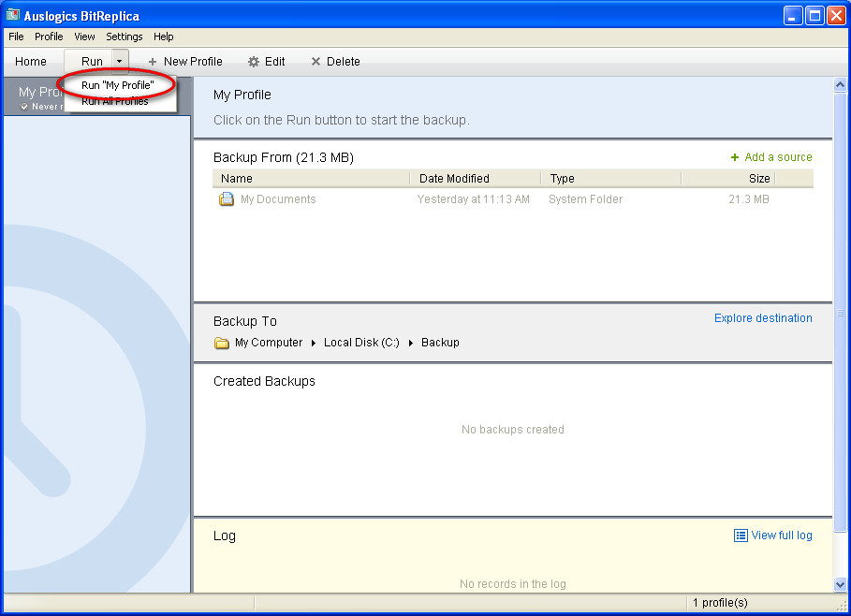This screenshot has height=616, width=851.
Task: Click the plus icon beside New Profile
Action: coord(153,62)
